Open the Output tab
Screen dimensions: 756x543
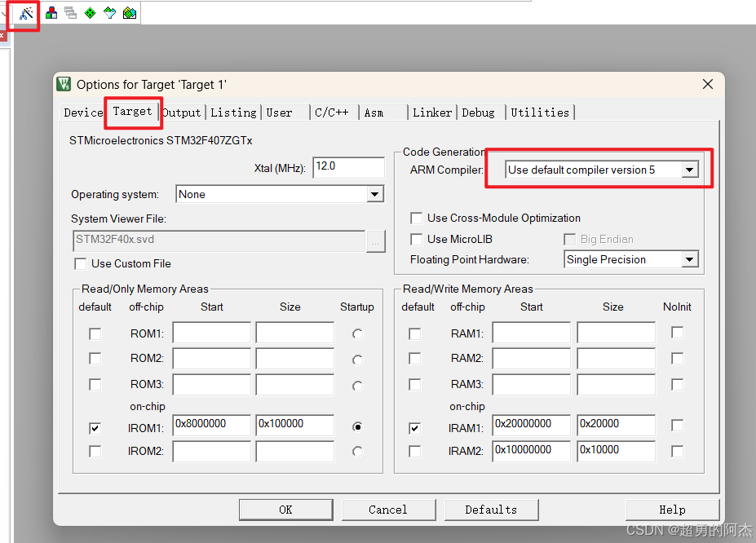(x=182, y=113)
